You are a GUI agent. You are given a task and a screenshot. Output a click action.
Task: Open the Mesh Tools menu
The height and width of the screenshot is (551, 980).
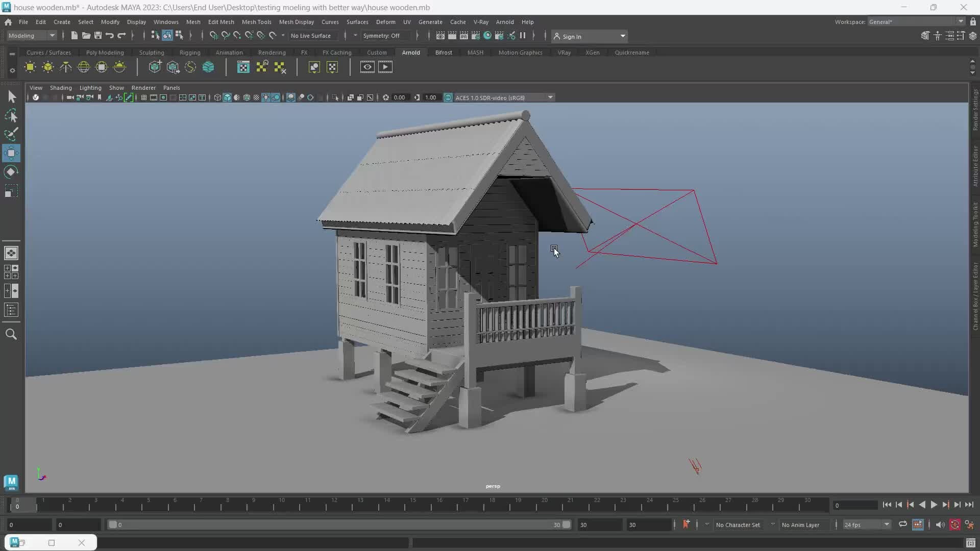click(x=257, y=22)
